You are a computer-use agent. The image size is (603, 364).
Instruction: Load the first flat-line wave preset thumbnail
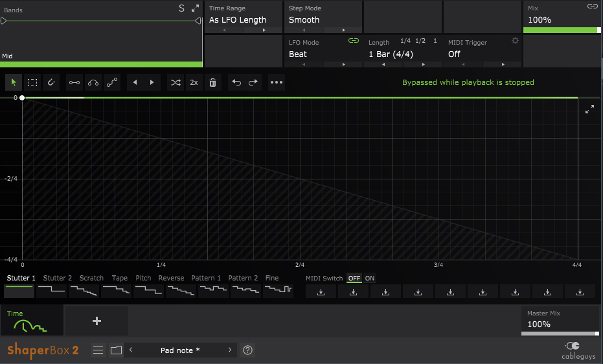tap(19, 291)
